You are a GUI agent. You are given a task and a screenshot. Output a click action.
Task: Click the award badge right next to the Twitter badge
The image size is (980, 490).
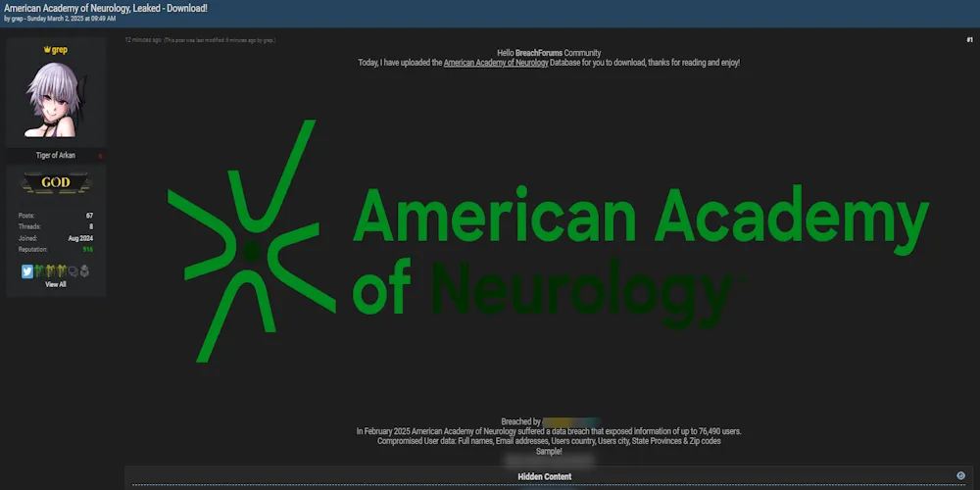(x=39, y=271)
